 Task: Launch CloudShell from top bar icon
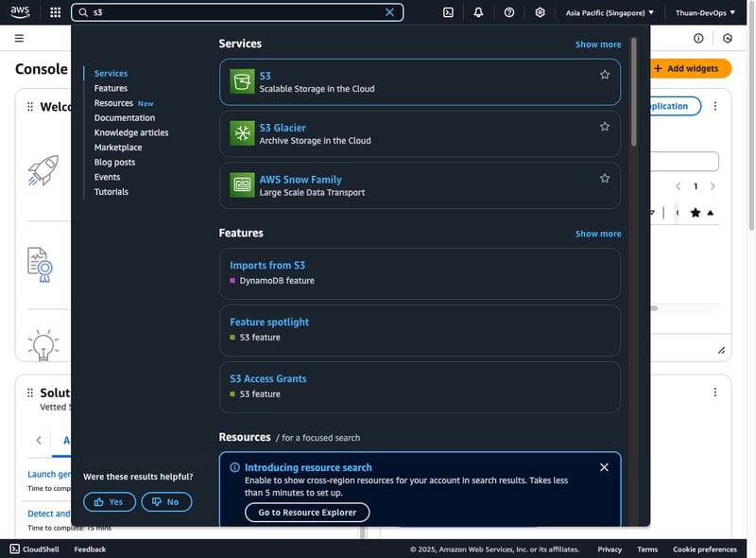pos(448,12)
